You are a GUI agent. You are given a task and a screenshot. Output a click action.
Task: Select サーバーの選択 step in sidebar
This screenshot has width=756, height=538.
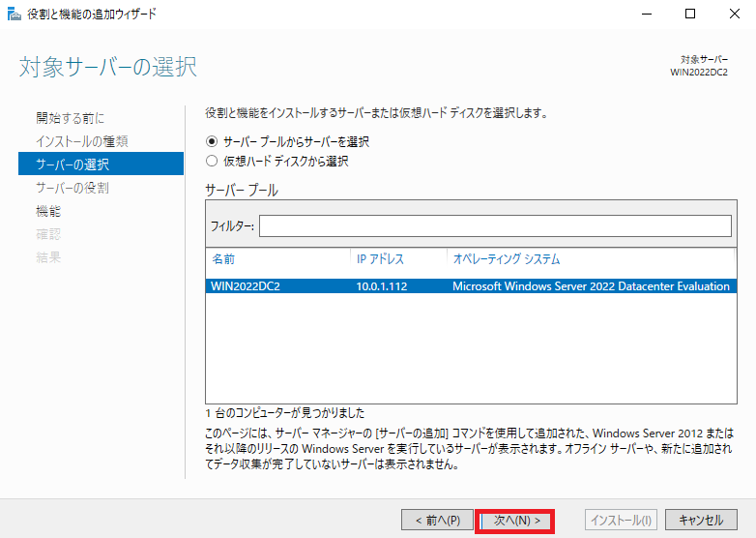pos(101,164)
